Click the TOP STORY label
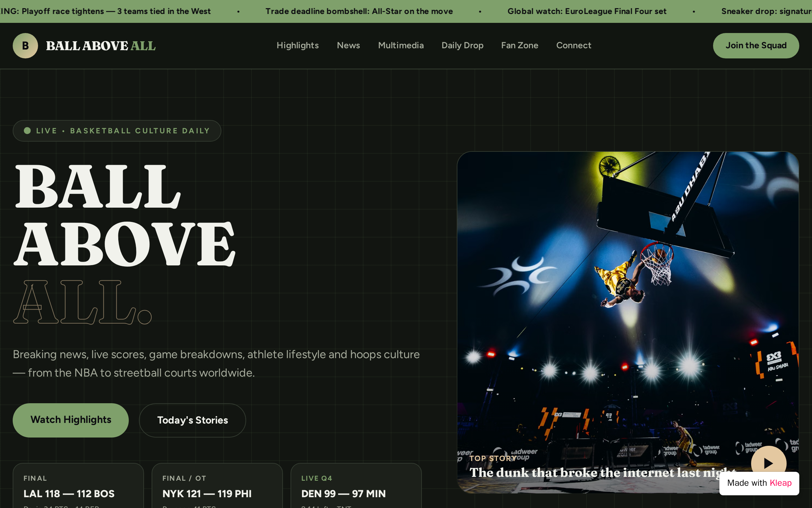The width and height of the screenshot is (812, 508). pos(493,458)
